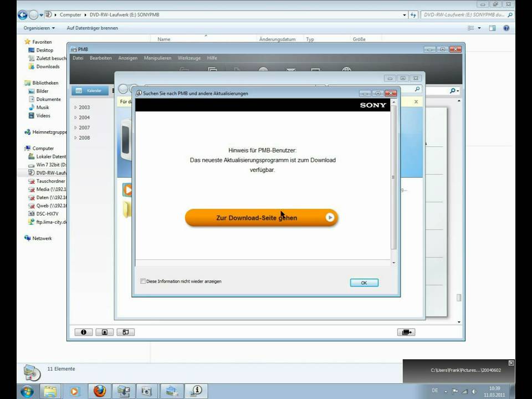The width and height of the screenshot is (532, 399).
Task: Show hidden tray icons arrow
Action: click(x=446, y=392)
